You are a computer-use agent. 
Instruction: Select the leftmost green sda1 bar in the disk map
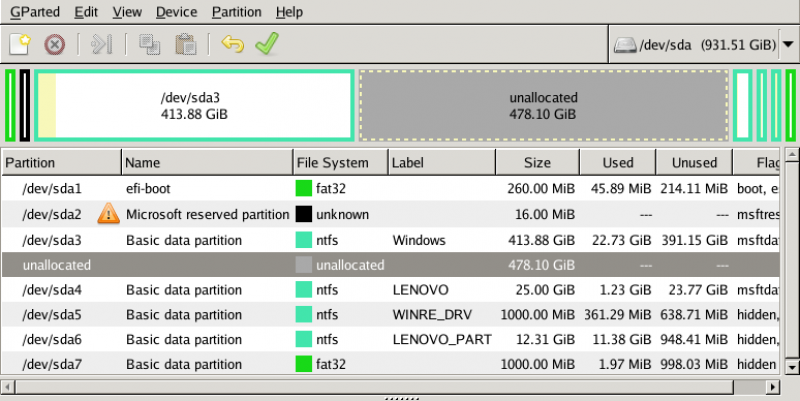[x=10, y=106]
